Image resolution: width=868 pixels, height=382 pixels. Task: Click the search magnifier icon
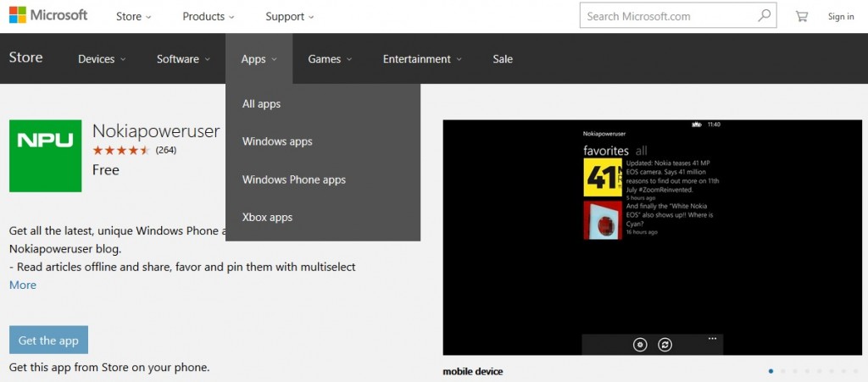[764, 15]
